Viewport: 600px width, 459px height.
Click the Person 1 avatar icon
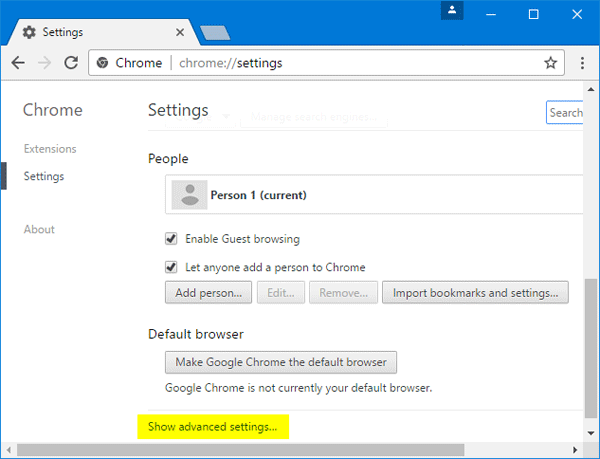(189, 195)
